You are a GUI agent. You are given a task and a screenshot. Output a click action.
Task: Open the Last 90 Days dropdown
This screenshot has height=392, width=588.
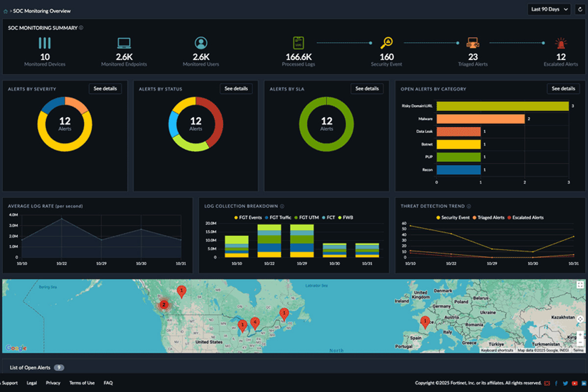click(x=549, y=9)
